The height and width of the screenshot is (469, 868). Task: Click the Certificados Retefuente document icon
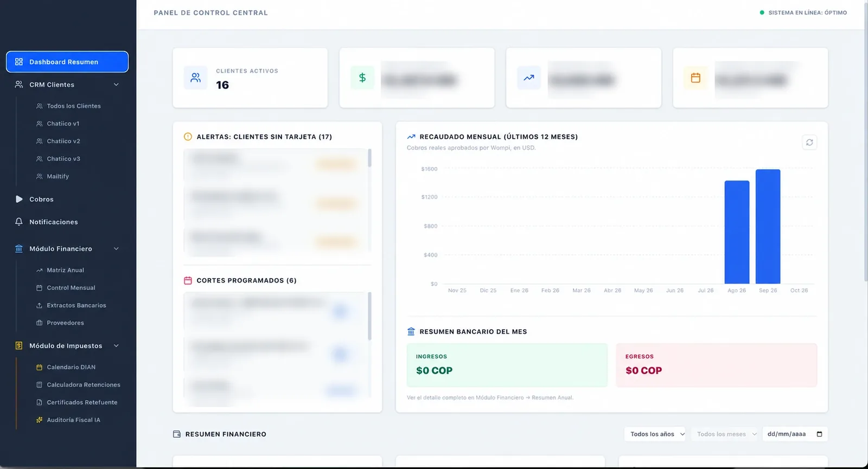point(39,402)
